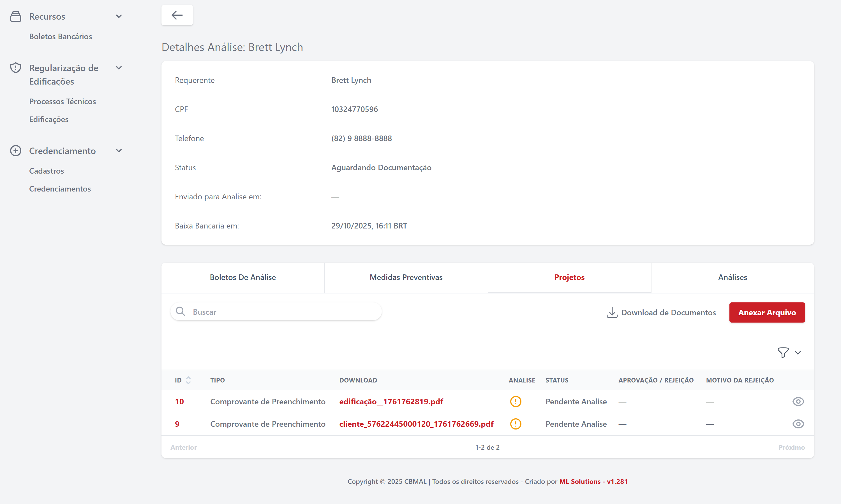Click the back arrow button

(x=177, y=15)
